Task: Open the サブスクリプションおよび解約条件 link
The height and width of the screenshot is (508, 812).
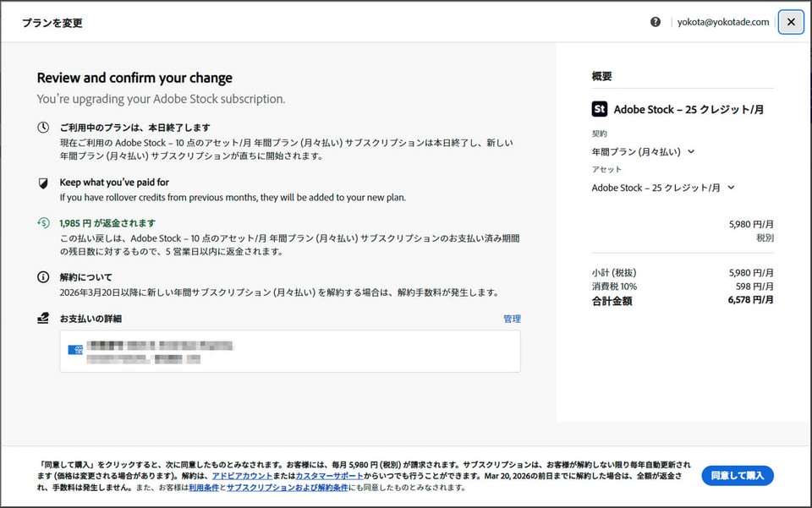Action: (x=288, y=488)
